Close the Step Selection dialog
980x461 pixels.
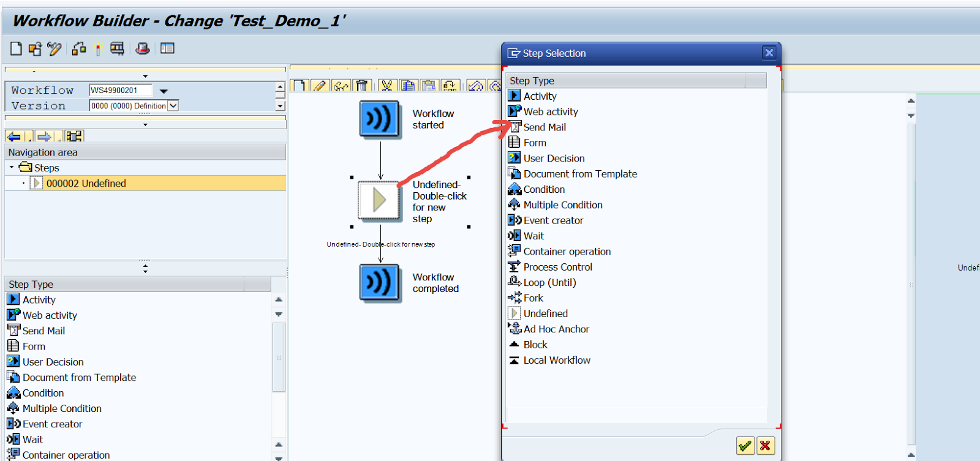click(x=769, y=53)
